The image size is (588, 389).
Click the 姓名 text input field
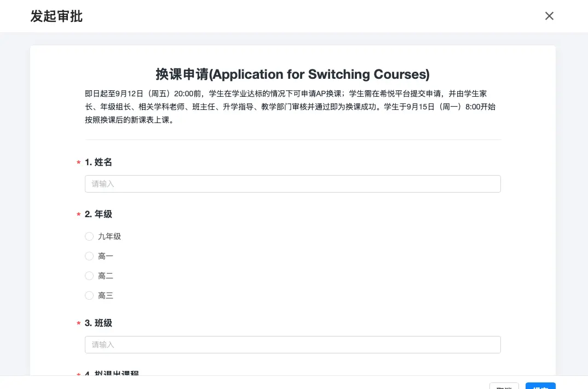click(292, 184)
